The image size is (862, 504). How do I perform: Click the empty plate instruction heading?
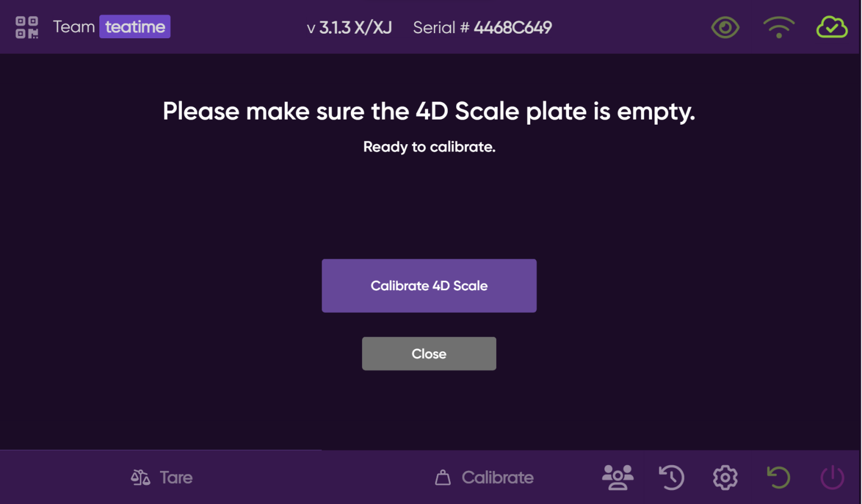click(x=429, y=111)
